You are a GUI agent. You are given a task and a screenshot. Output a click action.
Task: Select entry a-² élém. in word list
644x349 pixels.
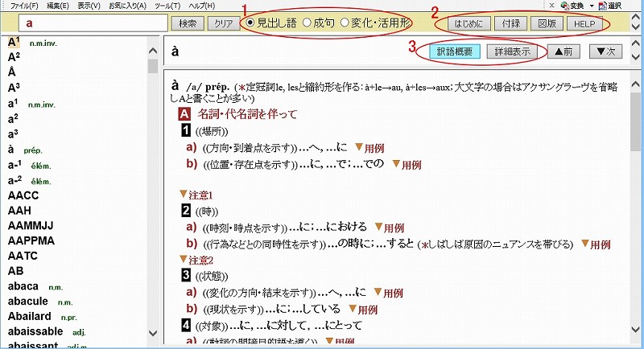coord(30,180)
